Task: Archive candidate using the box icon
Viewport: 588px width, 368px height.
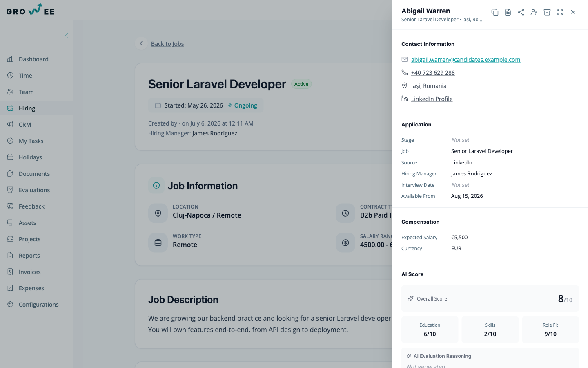Action: pyautogui.click(x=547, y=12)
